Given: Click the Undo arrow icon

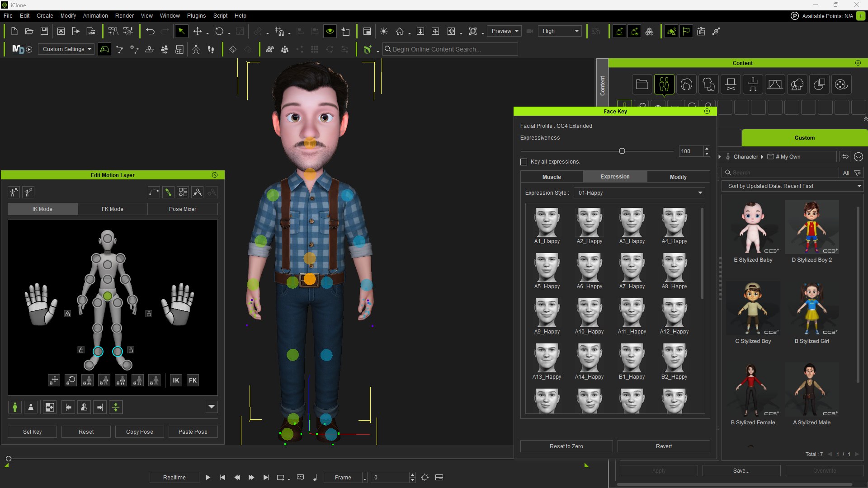Looking at the screenshot, I should pyautogui.click(x=150, y=31).
